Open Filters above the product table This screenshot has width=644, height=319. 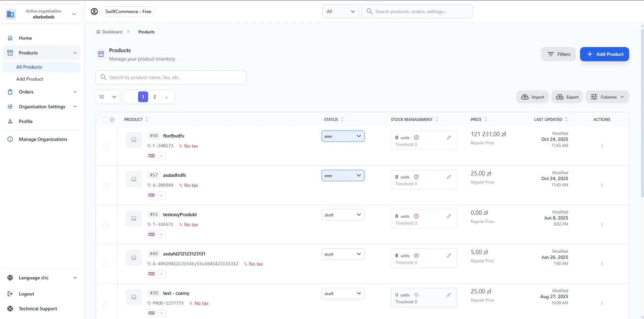point(558,54)
